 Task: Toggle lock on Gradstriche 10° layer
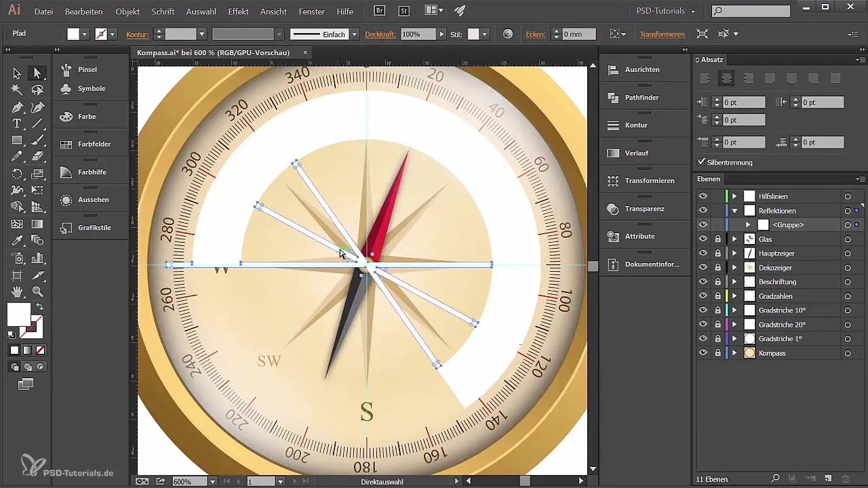[718, 310]
